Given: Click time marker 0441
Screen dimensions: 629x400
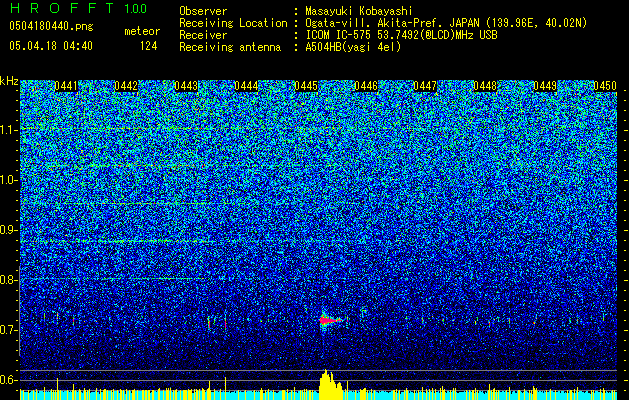Looking at the screenshot, I should tap(66, 86).
